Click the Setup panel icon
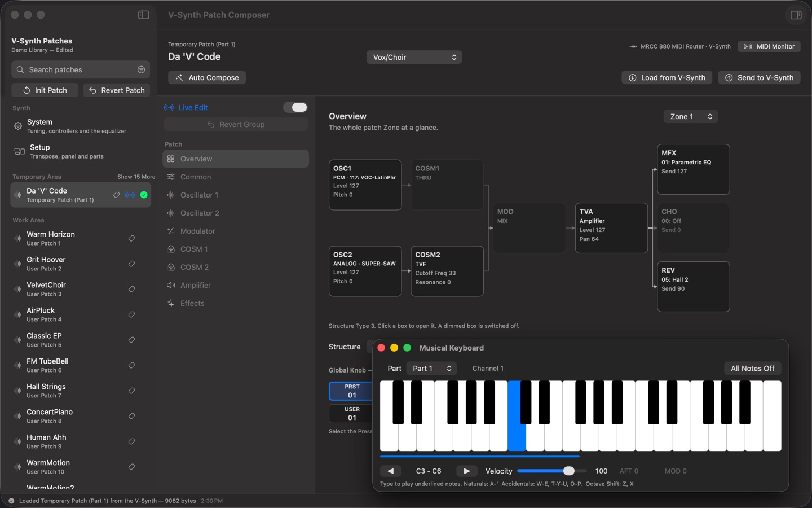 click(x=19, y=151)
